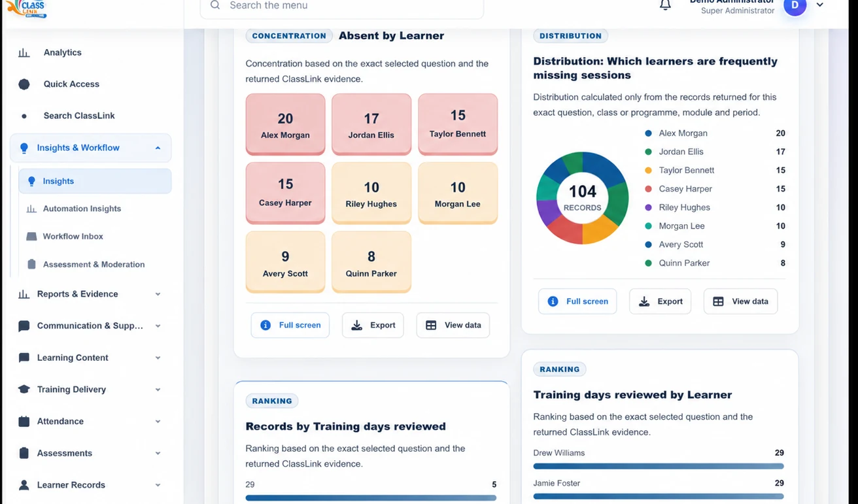Click Full screen under Absent by Learner
The width and height of the screenshot is (858, 504).
(290, 325)
